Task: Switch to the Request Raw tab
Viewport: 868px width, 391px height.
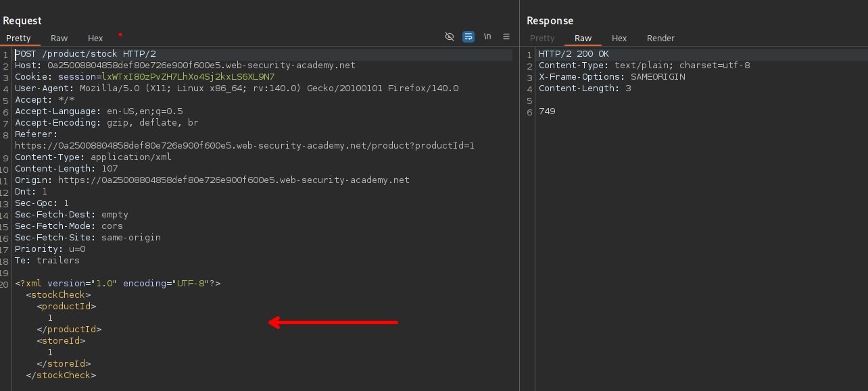Action: pyautogui.click(x=59, y=38)
